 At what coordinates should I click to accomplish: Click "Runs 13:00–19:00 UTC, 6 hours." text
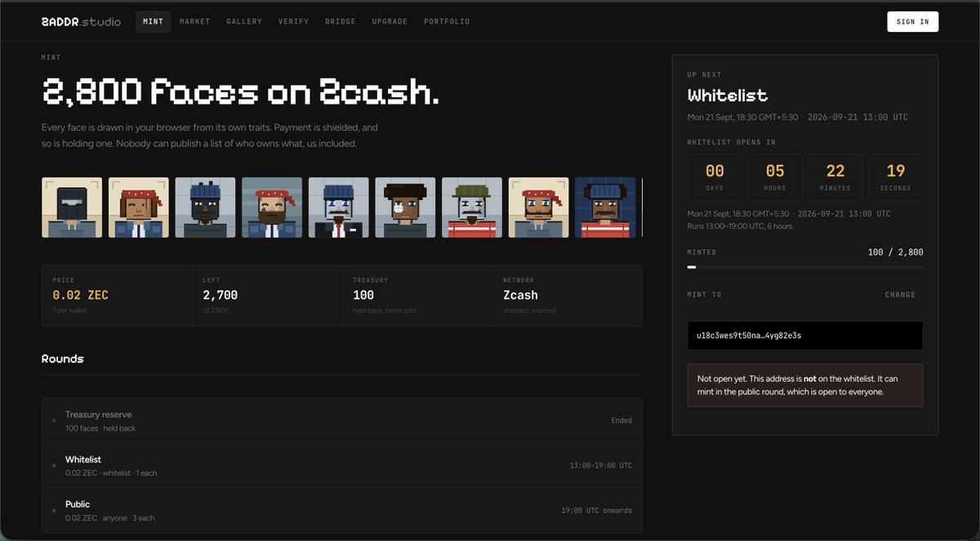click(741, 226)
